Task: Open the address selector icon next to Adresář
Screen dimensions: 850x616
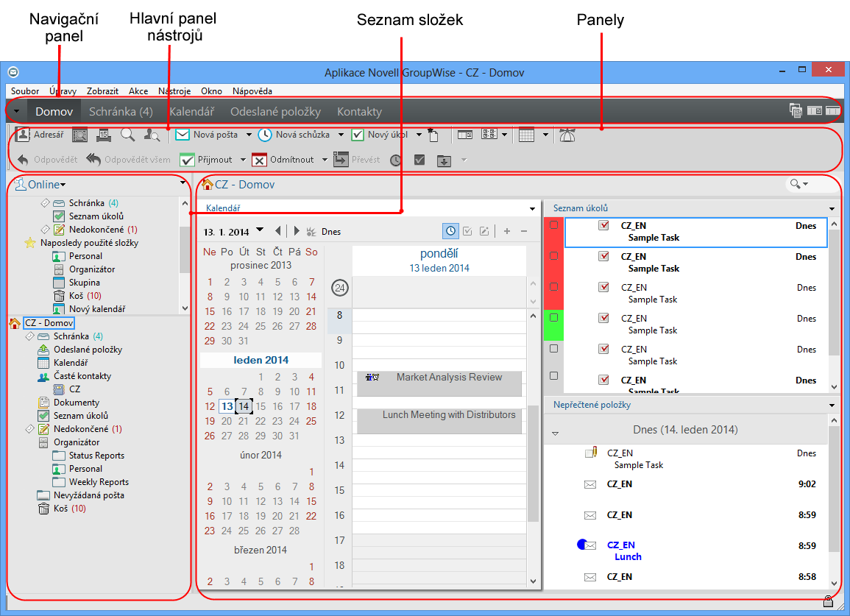Action: [x=79, y=135]
